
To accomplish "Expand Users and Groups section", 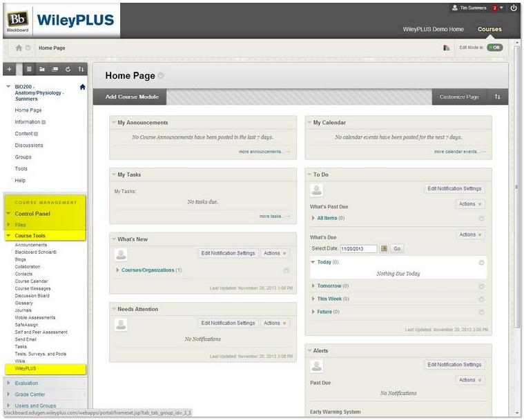I will point(8,406).
